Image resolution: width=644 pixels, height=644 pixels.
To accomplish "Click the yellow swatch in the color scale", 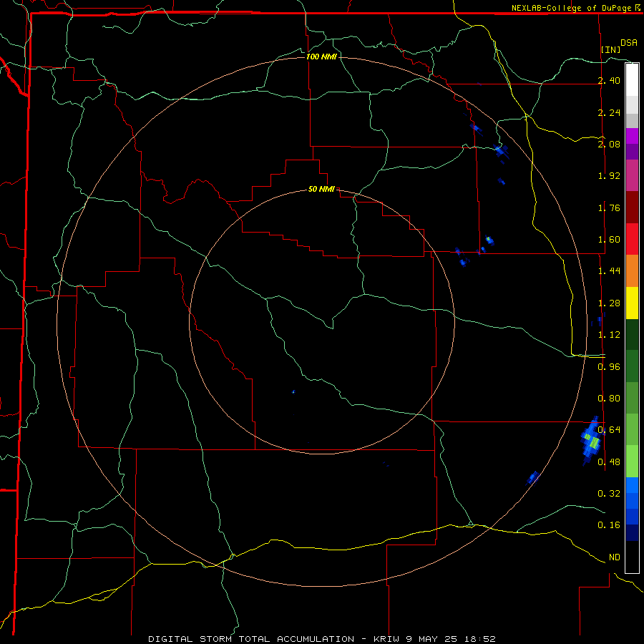I will click(632, 303).
